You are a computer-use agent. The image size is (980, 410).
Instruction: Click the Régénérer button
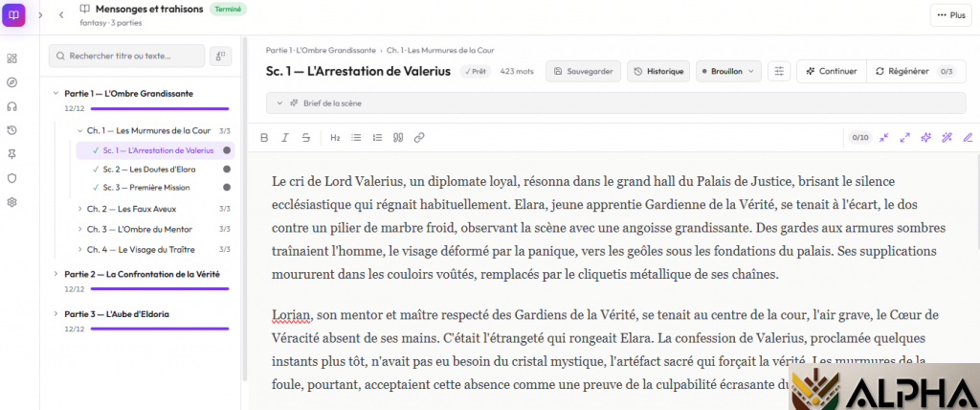pyautogui.click(x=915, y=71)
